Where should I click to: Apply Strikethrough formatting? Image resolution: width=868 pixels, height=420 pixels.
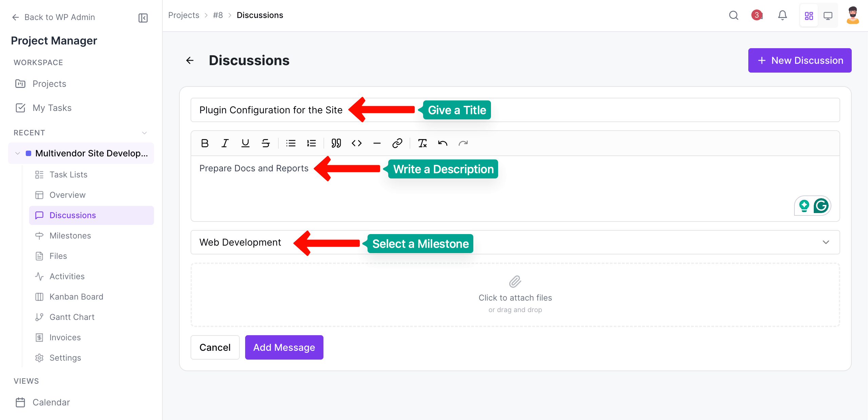265,143
